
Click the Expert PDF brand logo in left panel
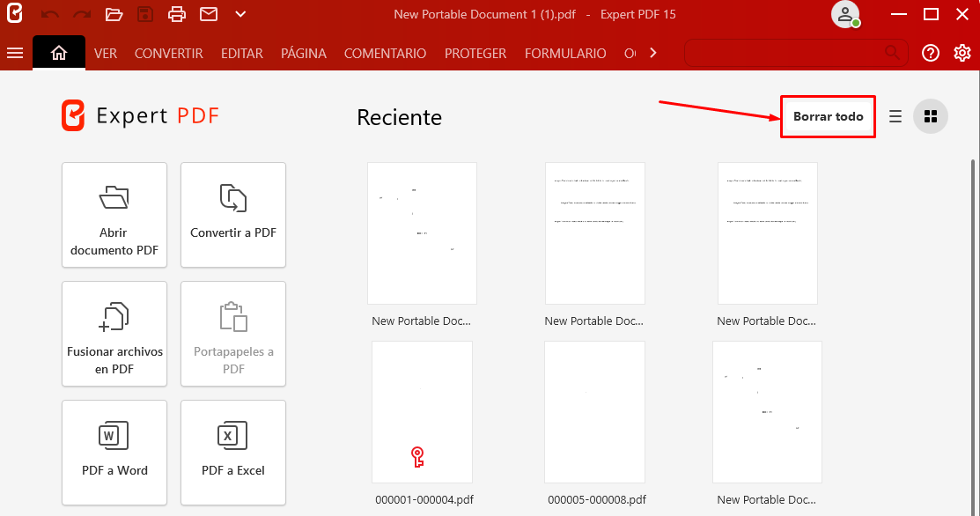click(141, 115)
